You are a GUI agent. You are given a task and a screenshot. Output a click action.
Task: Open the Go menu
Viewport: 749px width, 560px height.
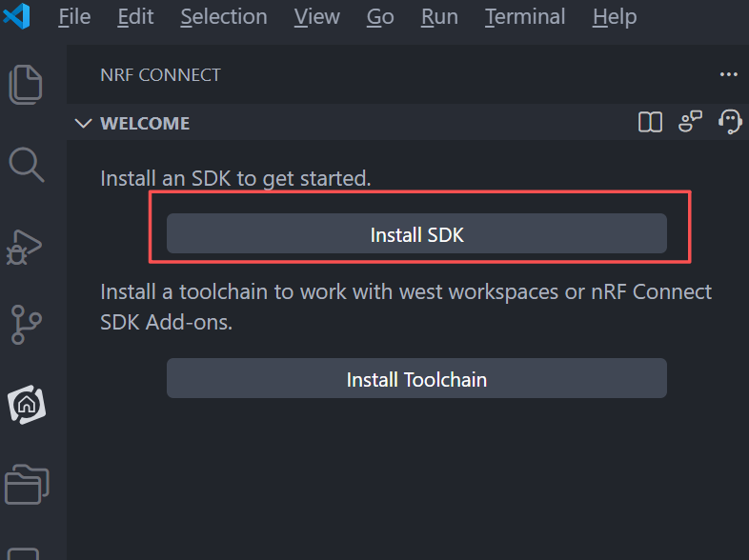coord(380,17)
